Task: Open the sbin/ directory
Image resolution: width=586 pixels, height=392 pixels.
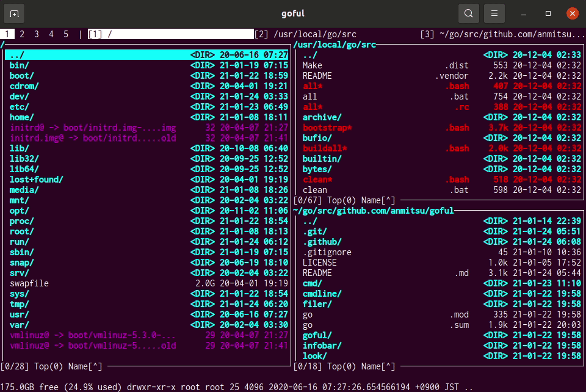Action: click(149, 252)
